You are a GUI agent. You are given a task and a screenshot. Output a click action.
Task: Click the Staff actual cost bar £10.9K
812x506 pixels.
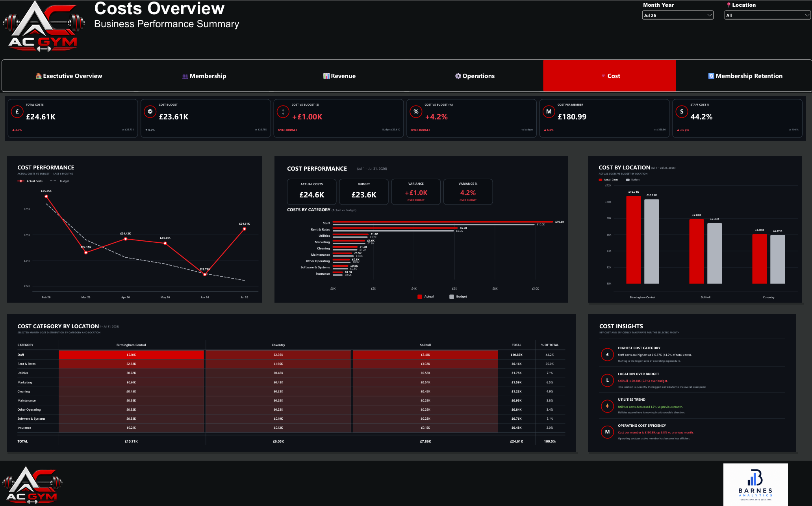(443, 222)
